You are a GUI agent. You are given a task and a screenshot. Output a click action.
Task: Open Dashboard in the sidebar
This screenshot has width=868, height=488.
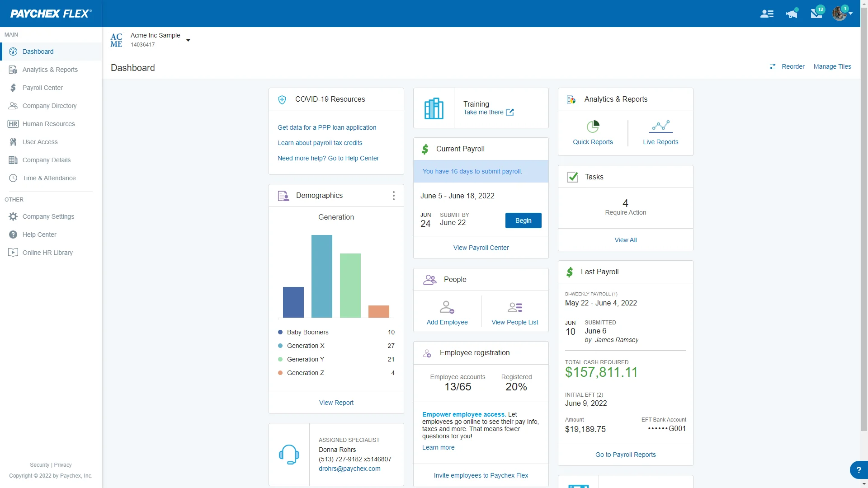point(51,52)
